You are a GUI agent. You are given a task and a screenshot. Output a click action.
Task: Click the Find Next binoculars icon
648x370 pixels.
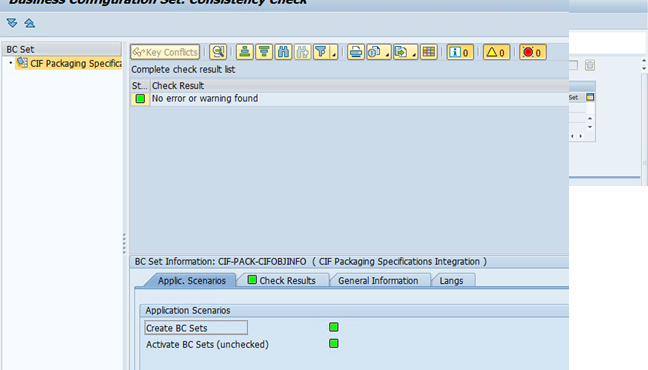303,52
